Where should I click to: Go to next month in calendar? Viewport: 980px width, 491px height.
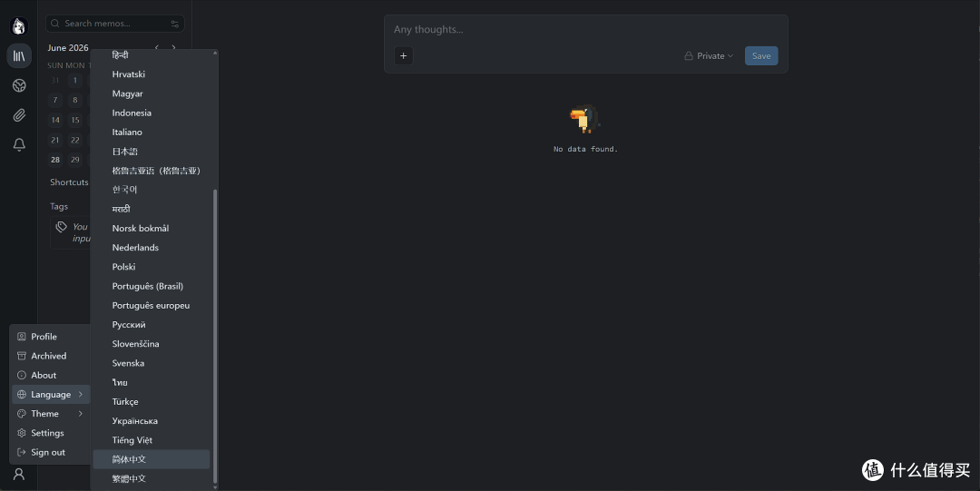[x=173, y=47]
